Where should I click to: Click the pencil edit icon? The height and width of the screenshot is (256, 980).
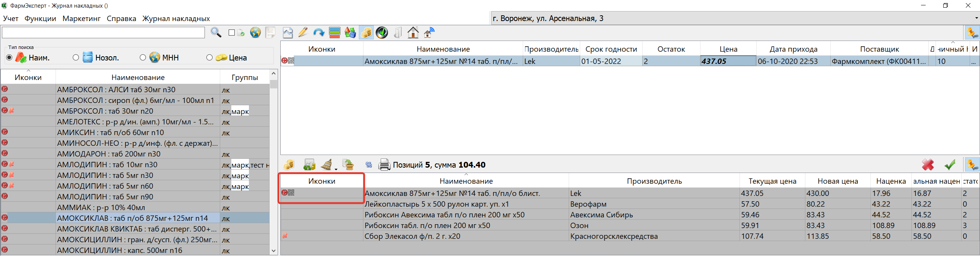303,33
